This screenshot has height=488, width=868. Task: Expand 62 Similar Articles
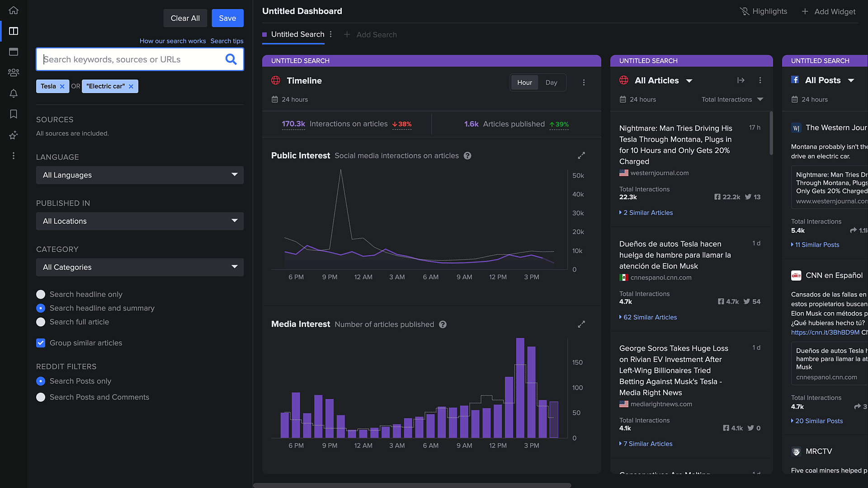click(648, 318)
